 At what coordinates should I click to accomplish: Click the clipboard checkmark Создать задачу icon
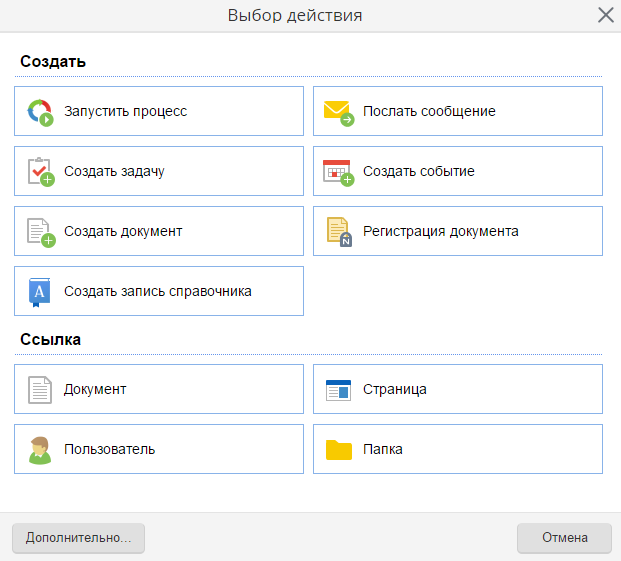coord(41,172)
